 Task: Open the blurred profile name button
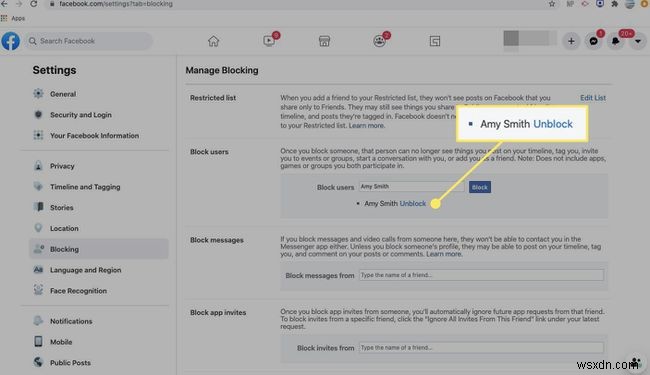click(529, 39)
